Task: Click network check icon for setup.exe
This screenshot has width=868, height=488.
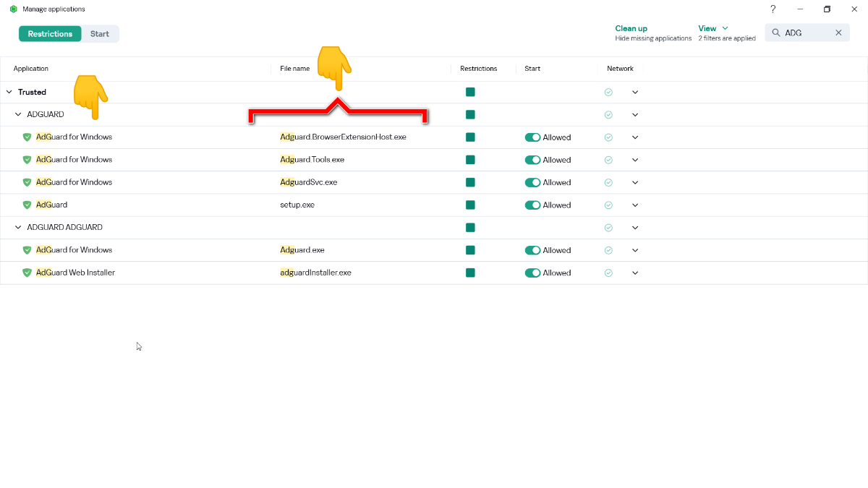Action: (608, 205)
